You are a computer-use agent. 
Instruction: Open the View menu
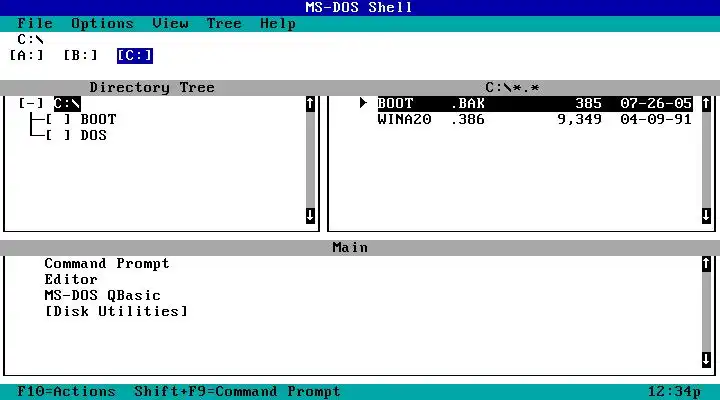coord(170,23)
